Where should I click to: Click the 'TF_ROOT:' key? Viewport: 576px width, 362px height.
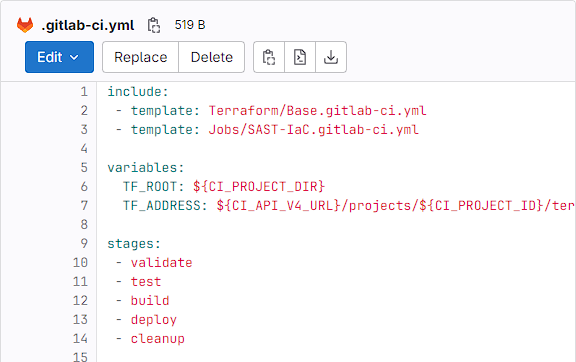153,187
